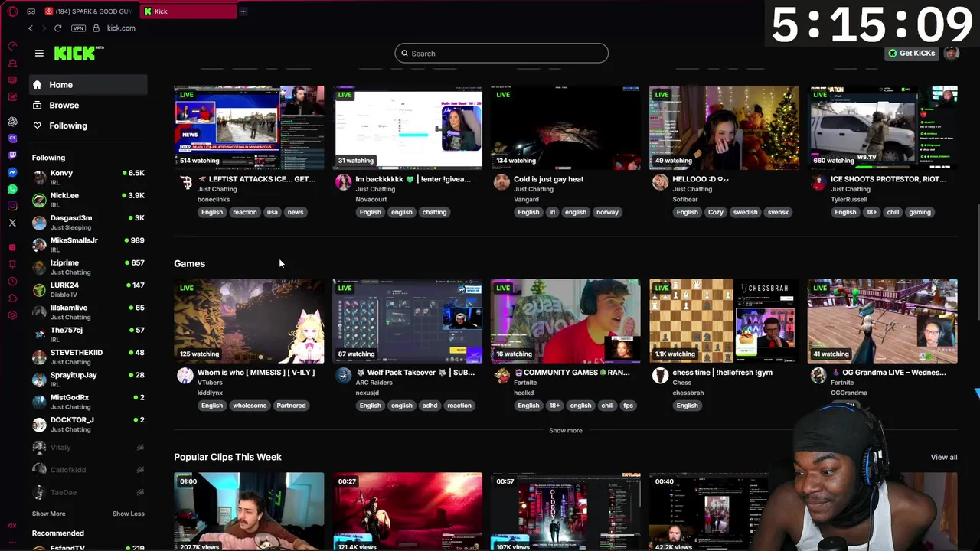Screen dimensions: 980x551
Task: Switch to the Kick browser tab
Action: pos(189,11)
